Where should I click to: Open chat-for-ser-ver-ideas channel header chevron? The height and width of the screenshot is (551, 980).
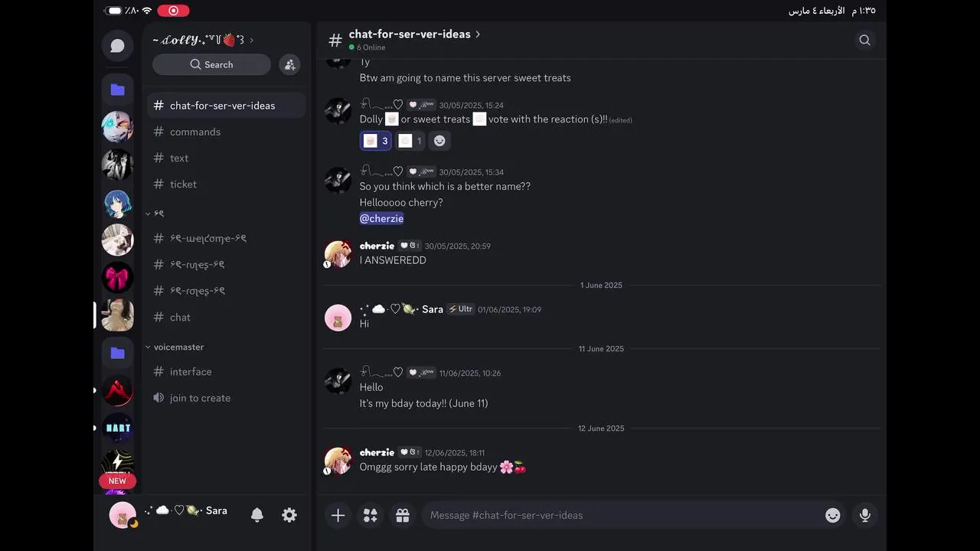(x=478, y=34)
